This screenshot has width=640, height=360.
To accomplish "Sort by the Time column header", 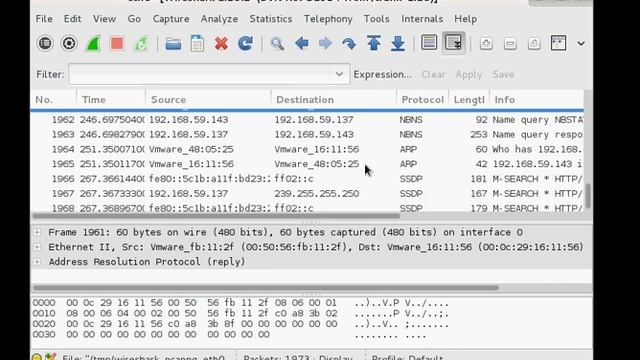I will pos(111,100).
